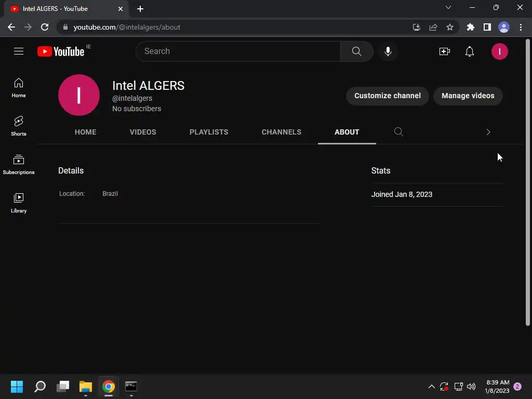Open Task View on taskbar
Screen dimensions: 532x399
pos(63,387)
